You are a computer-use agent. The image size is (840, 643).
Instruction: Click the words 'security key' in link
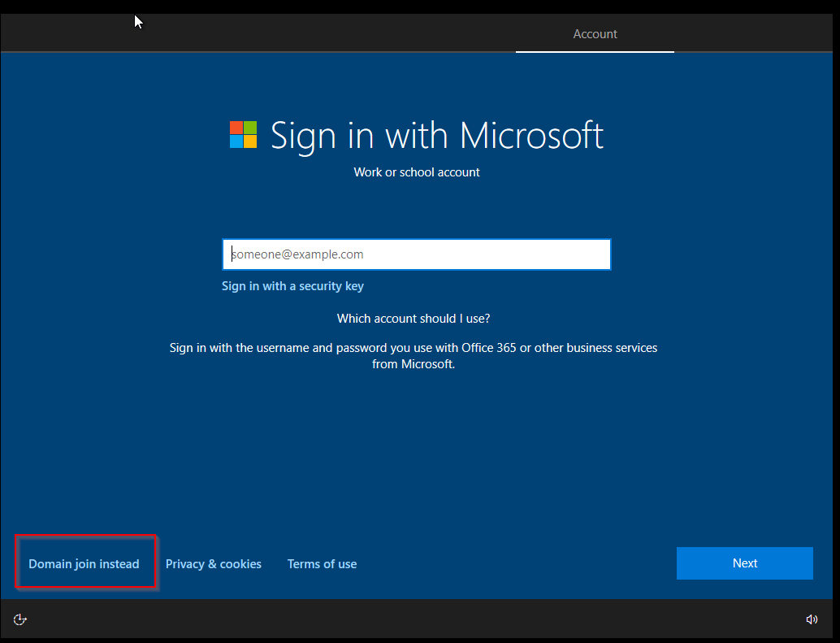pos(331,286)
